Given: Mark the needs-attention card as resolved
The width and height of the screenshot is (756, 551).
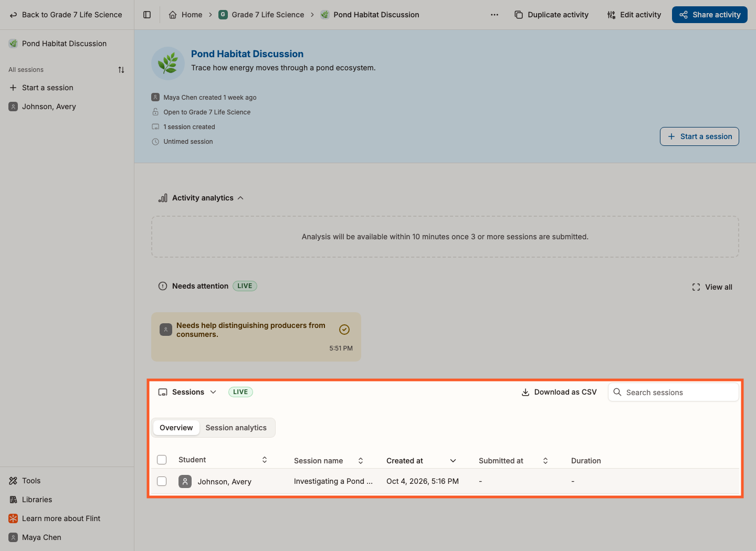Looking at the screenshot, I should click(344, 330).
